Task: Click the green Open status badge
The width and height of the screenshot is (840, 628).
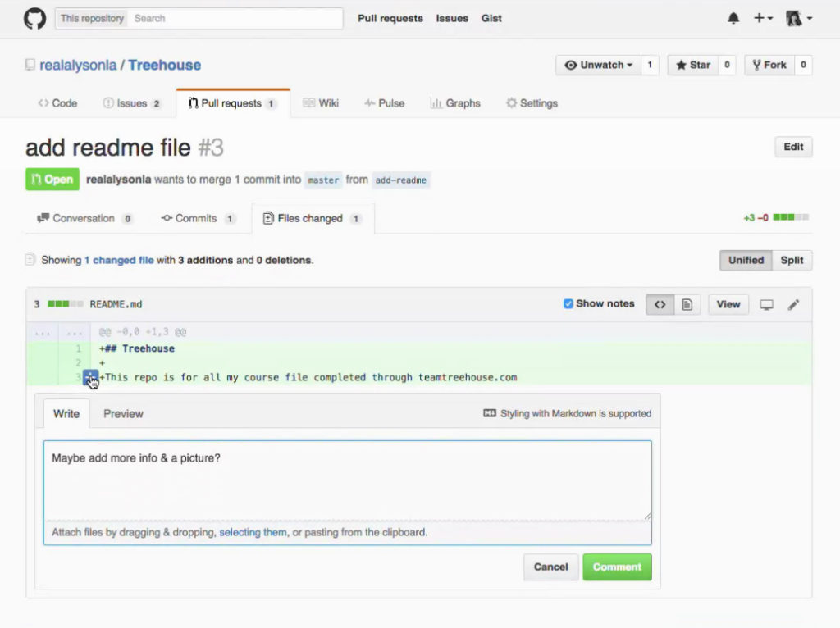Action: tap(52, 180)
